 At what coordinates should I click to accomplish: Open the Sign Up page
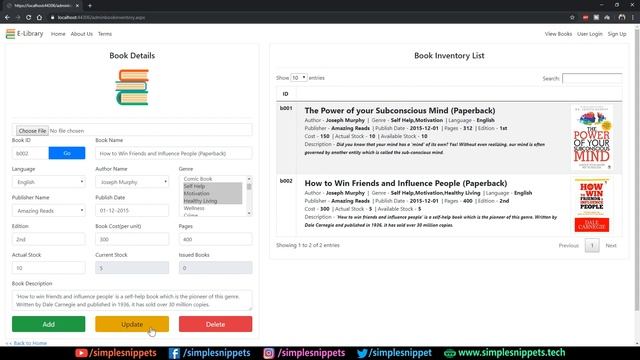(617, 34)
